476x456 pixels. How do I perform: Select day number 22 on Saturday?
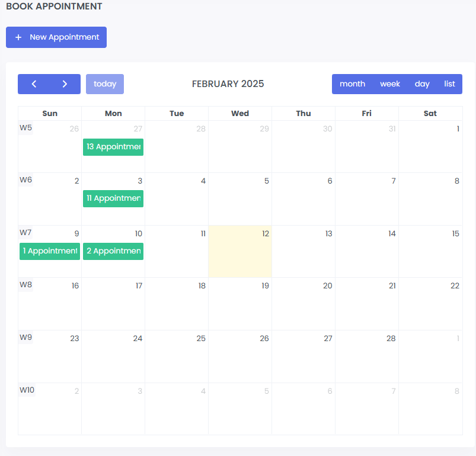455,286
